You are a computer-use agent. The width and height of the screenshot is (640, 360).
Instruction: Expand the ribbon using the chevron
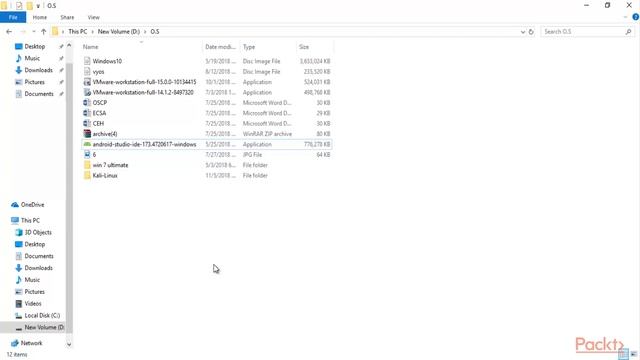625,17
